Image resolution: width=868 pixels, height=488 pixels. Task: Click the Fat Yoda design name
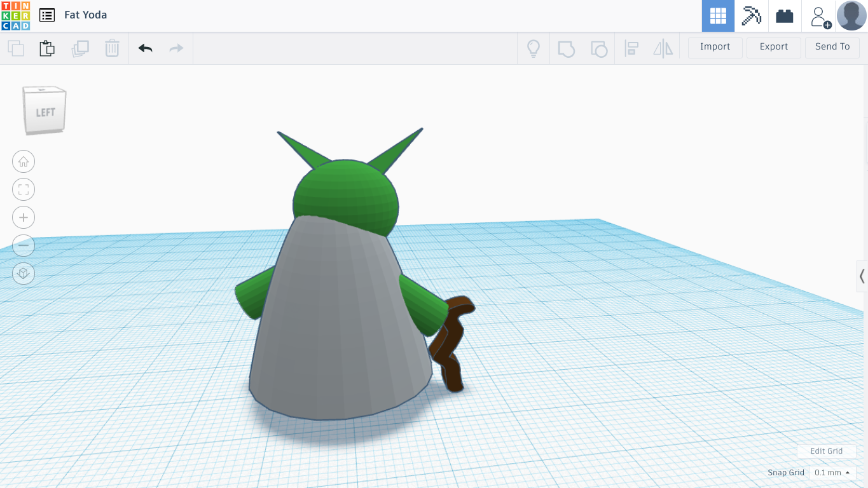85,15
